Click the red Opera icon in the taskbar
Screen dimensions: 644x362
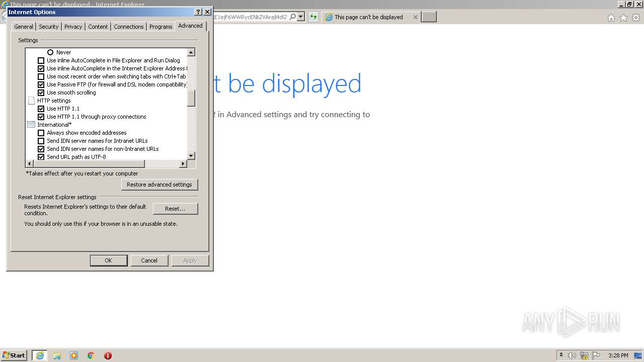(x=108, y=355)
